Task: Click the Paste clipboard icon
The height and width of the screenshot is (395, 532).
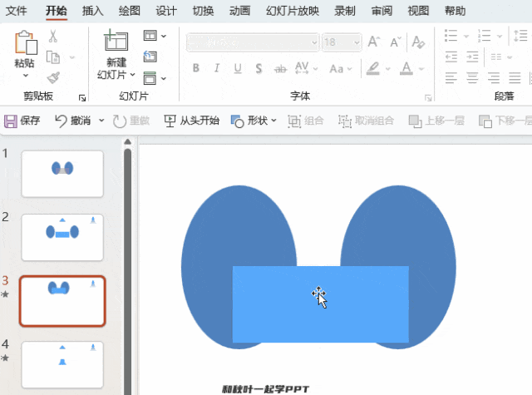Action: click(26, 42)
